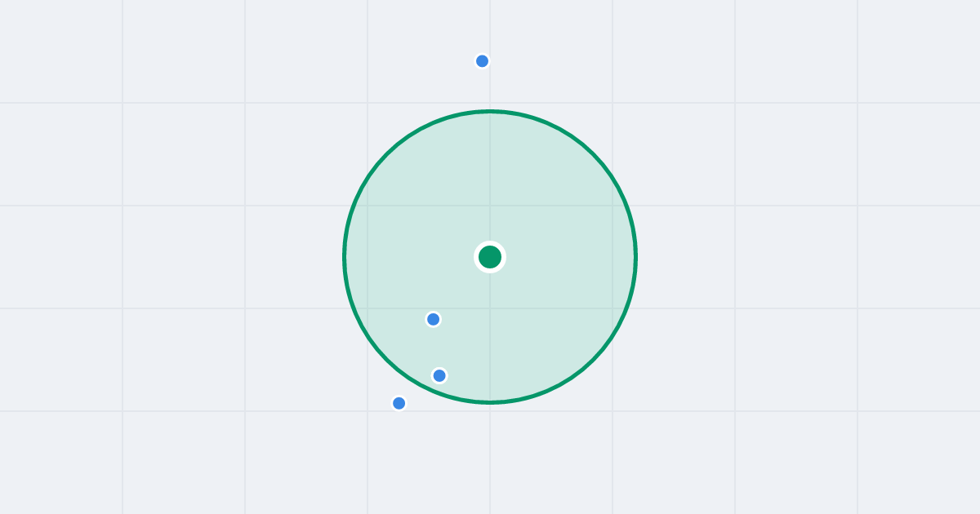Click the green center marker of the circle
Image resolution: width=980 pixels, height=514 pixels.
pyautogui.click(x=490, y=257)
